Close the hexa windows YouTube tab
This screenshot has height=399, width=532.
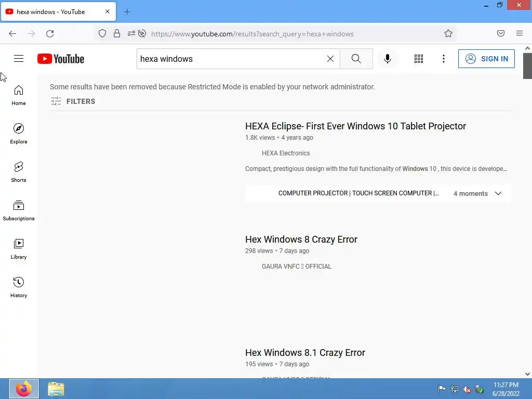pos(108,11)
